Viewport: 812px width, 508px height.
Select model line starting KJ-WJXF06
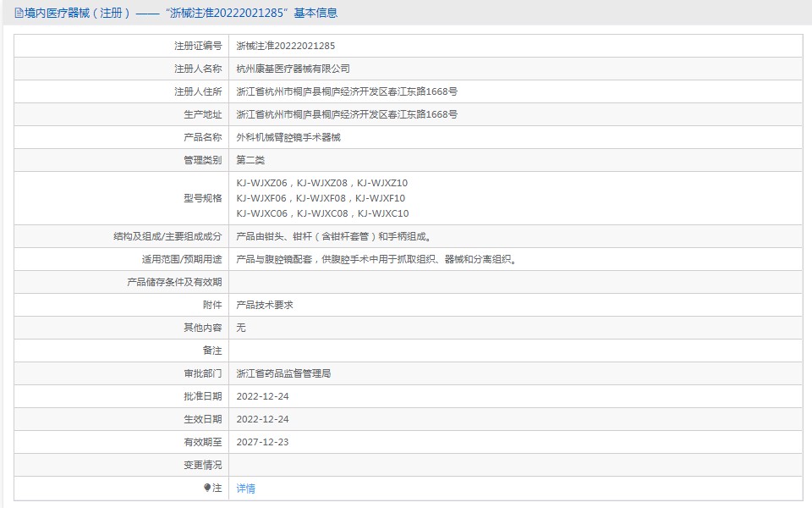321,198
